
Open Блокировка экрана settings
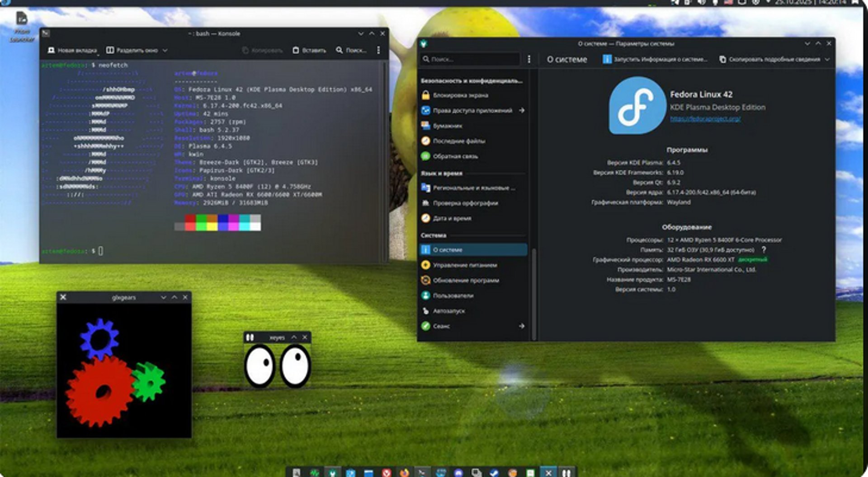pos(473,95)
